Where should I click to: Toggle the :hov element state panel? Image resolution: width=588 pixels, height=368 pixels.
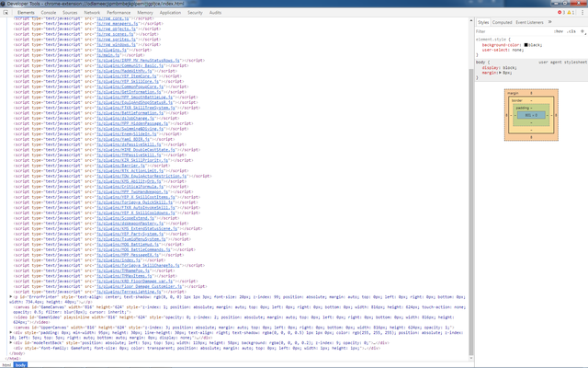click(x=559, y=31)
